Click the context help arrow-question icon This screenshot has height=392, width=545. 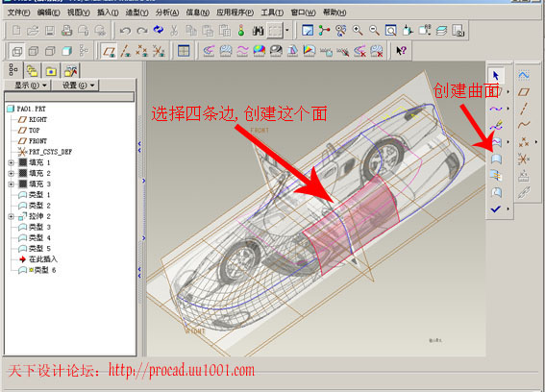tap(401, 51)
